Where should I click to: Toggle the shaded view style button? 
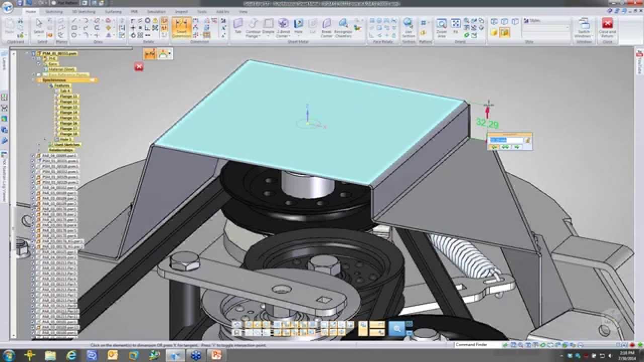coord(494,32)
